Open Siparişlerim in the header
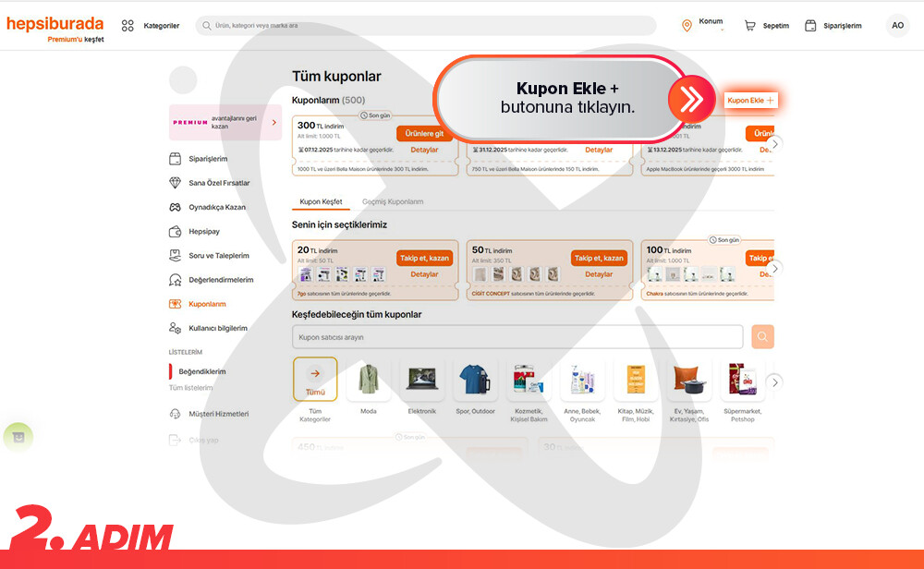The height and width of the screenshot is (569, 924). (x=833, y=26)
